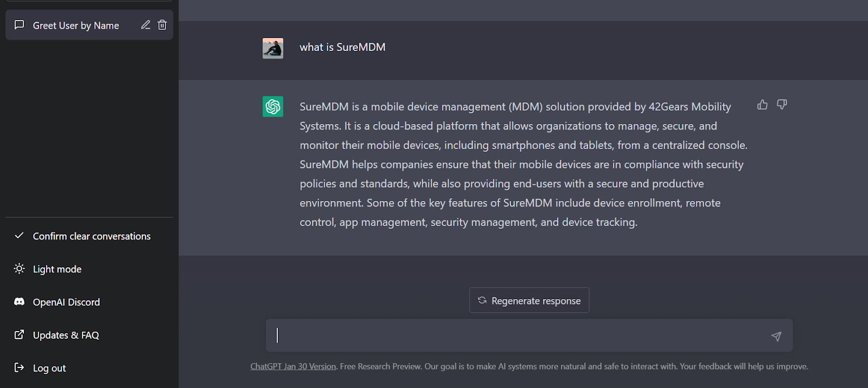Click the chat bubble icon beside Greet User by Name

20,25
